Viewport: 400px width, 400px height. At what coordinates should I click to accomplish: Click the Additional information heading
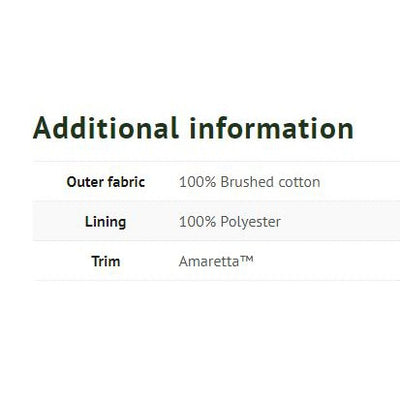[x=193, y=128]
